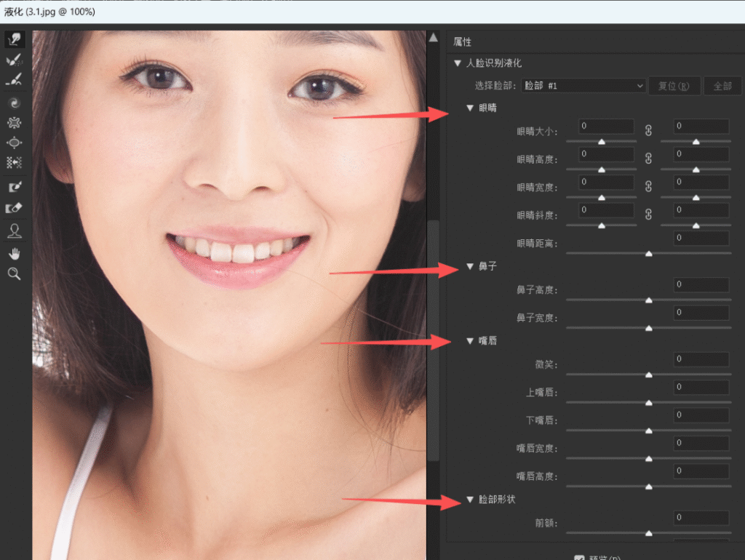The image size is (745, 560).
Task: Click the 眼睛距离 slider
Action: pos(648,254)
